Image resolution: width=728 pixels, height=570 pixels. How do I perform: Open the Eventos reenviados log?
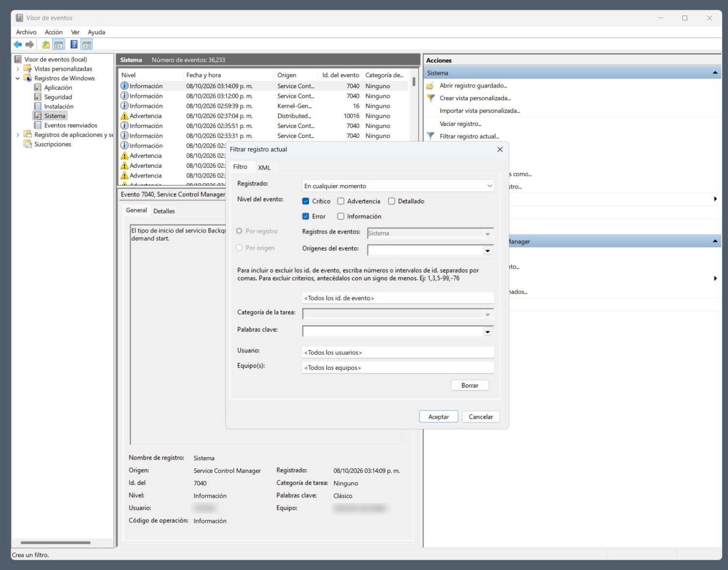(70, 125)
